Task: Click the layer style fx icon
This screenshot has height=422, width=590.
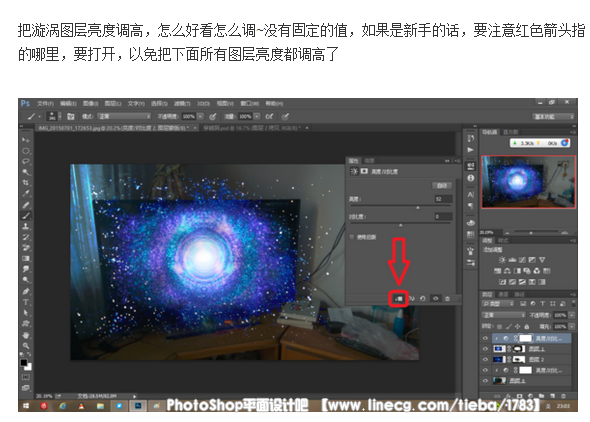Action: pyautogui.click(x=508, y=396)
